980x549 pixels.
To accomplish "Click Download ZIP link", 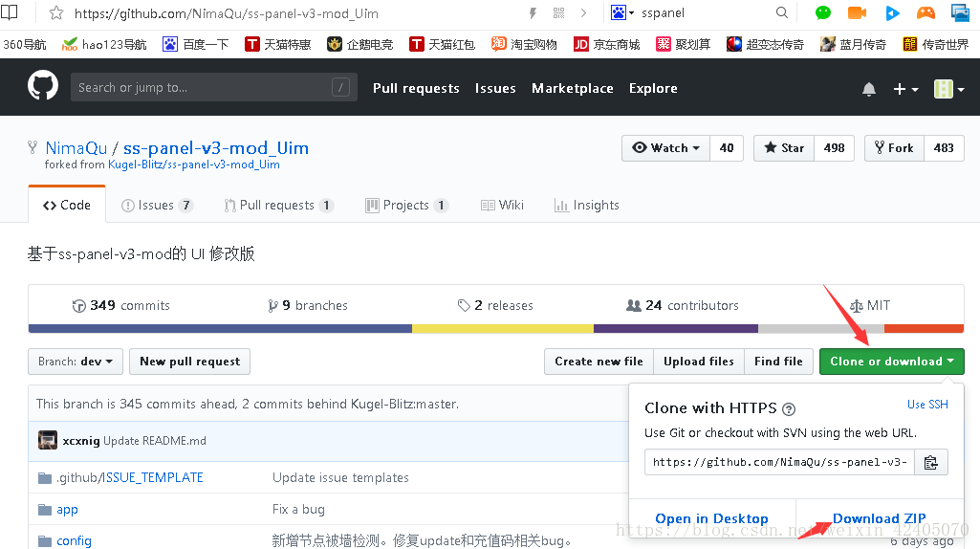I will [880, 518].
